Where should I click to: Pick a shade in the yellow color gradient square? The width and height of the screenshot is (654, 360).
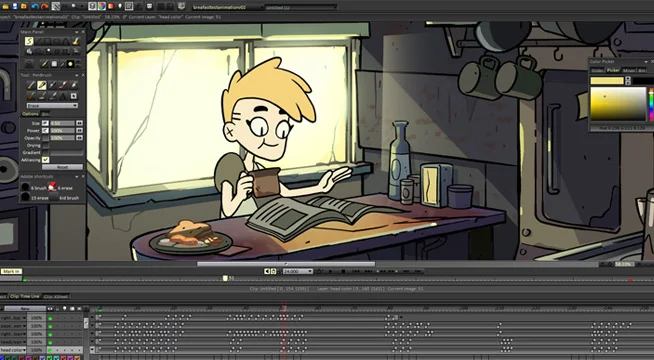click(x=618, y=104)
